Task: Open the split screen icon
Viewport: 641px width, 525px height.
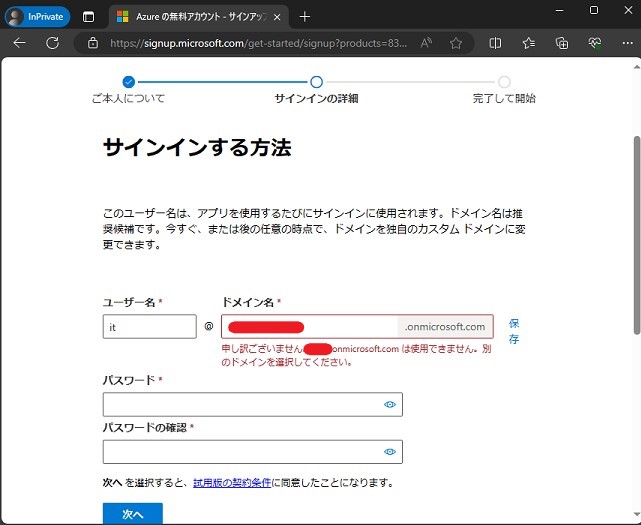Action: [495, 43]
